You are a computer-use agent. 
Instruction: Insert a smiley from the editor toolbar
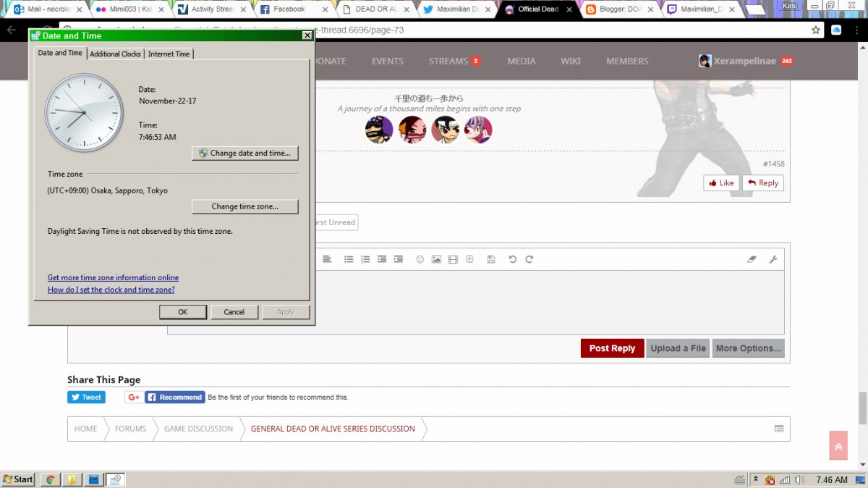pos(420,259)
